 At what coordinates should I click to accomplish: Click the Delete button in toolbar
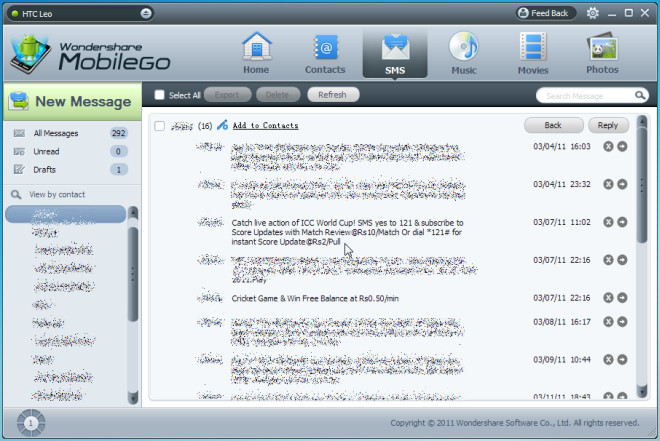pyautogui.click(x=278, y=95)
